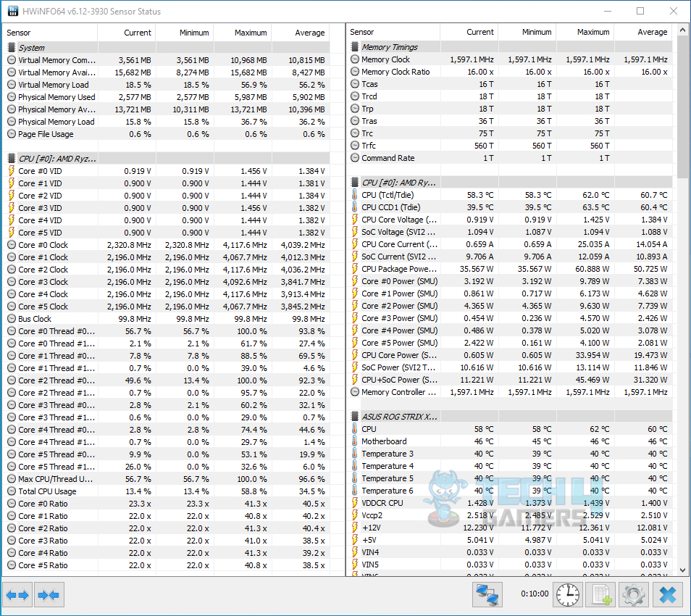Image resolution: width=691 pixels, height=616 pixels.
Task: Select the Temperature 3 row
Action: click(510, 453)
